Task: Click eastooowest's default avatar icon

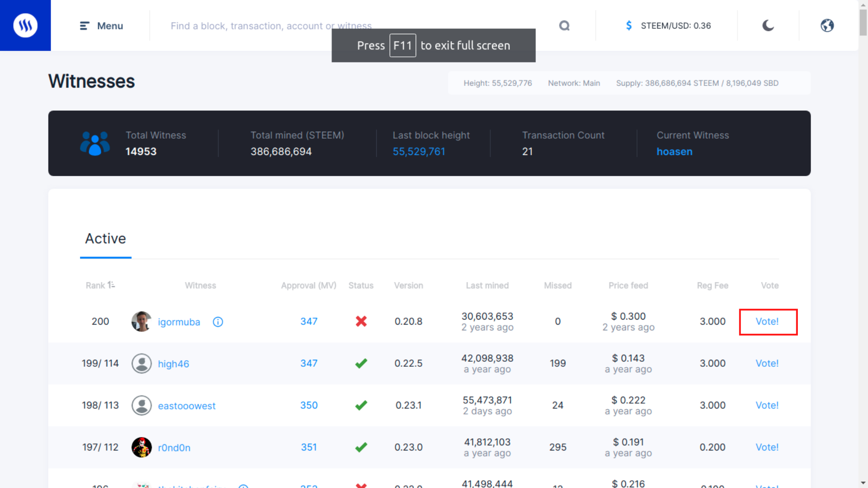Action: [141, 405]
